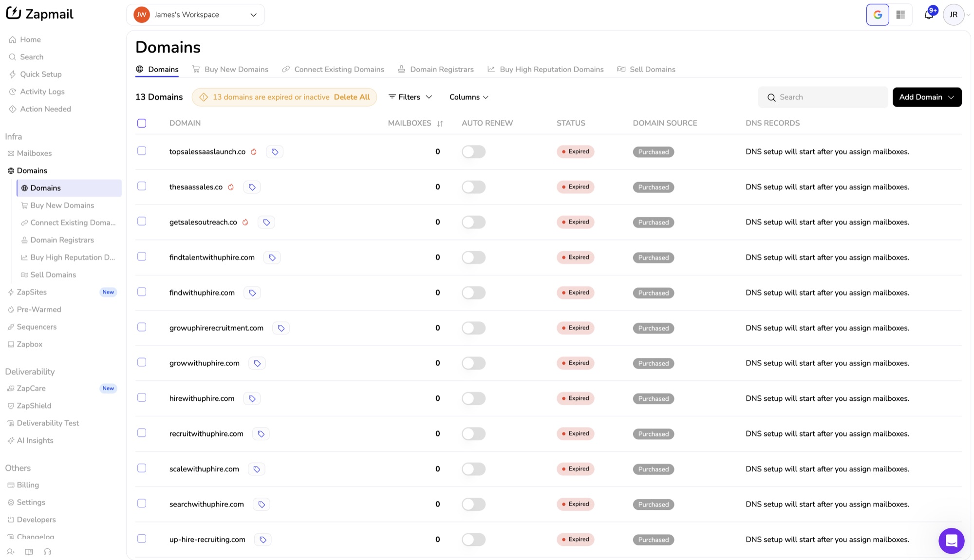The height and width of the screenshot is (560, 974).
Task: Click the invite user icon at sidebar bottom
Action: [11, 552]
